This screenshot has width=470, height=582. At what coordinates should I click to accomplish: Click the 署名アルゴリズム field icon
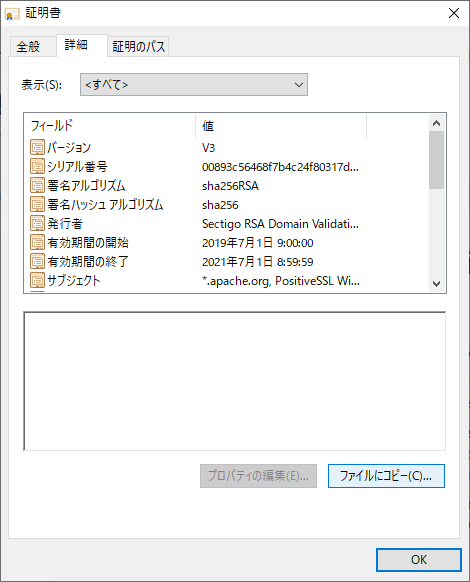[x=37, y=185]
